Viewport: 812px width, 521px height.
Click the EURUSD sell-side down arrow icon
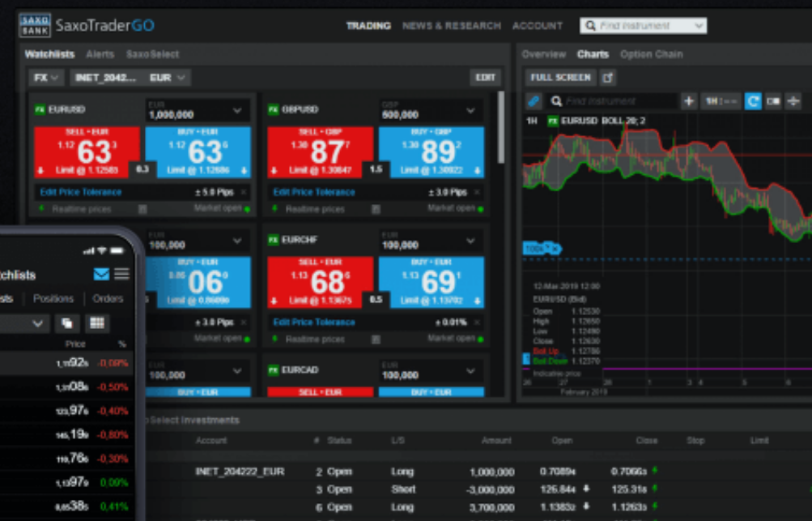(x=41, y=170)
